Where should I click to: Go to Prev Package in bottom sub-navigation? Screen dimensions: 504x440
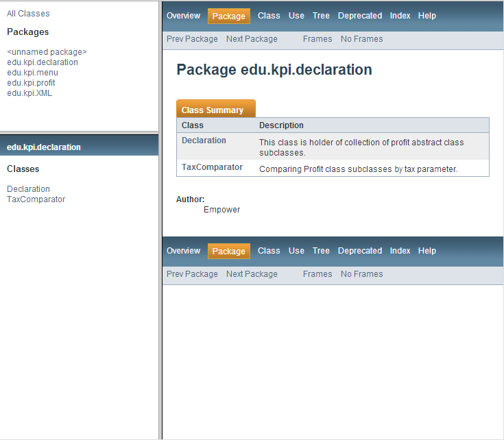[x=192, y=274]
